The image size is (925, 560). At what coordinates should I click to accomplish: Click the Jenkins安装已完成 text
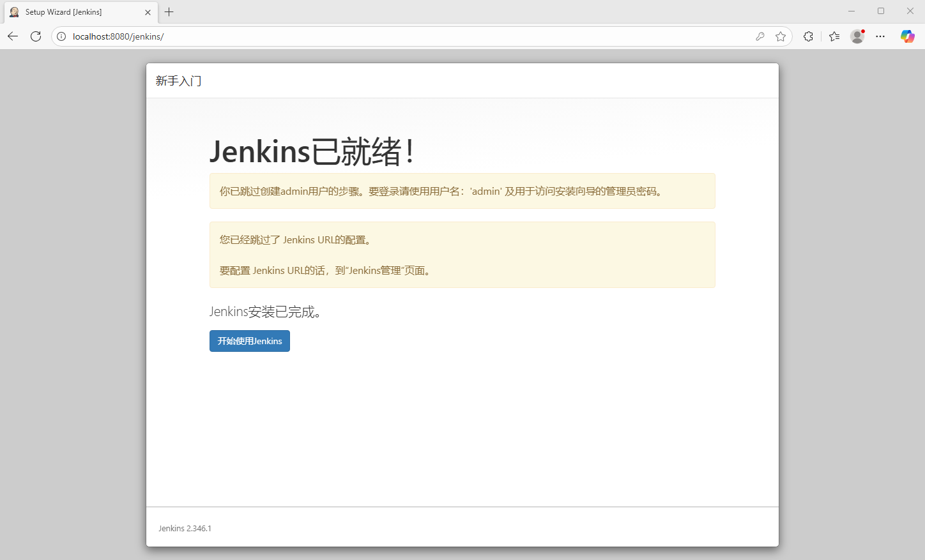click(265, 312)
